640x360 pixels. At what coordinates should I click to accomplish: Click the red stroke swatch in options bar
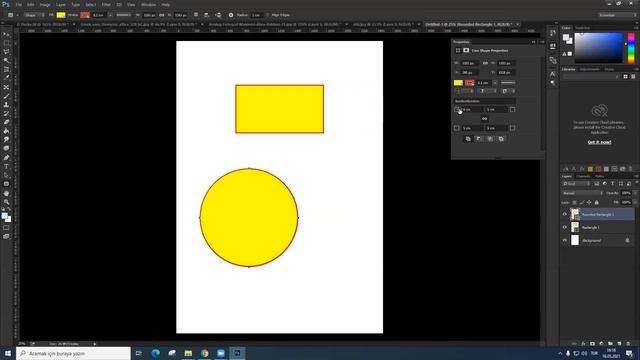click(85, 15)
